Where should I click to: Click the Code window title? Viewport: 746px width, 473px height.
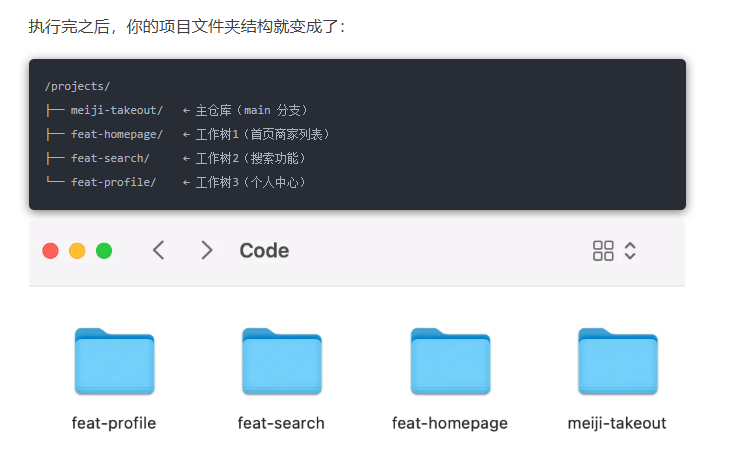coord(264,251)
